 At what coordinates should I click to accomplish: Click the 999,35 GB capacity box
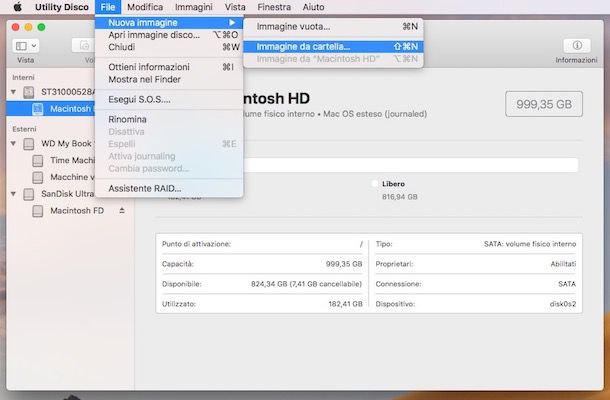pyautogui.click(x=544, y=104)
